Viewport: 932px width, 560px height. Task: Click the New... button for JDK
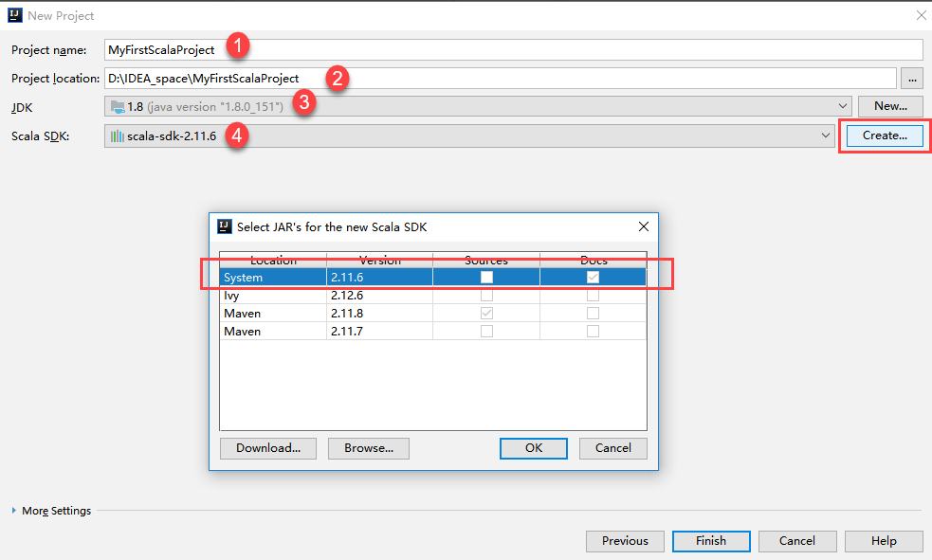tap(890, 106)
